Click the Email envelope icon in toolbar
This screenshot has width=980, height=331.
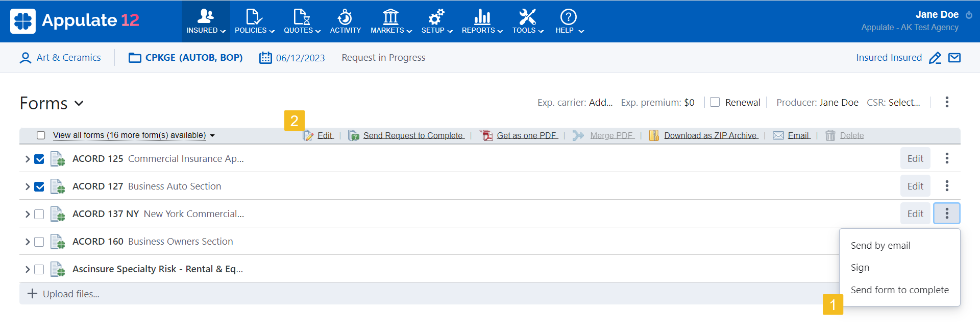click(x=778, y=135)
